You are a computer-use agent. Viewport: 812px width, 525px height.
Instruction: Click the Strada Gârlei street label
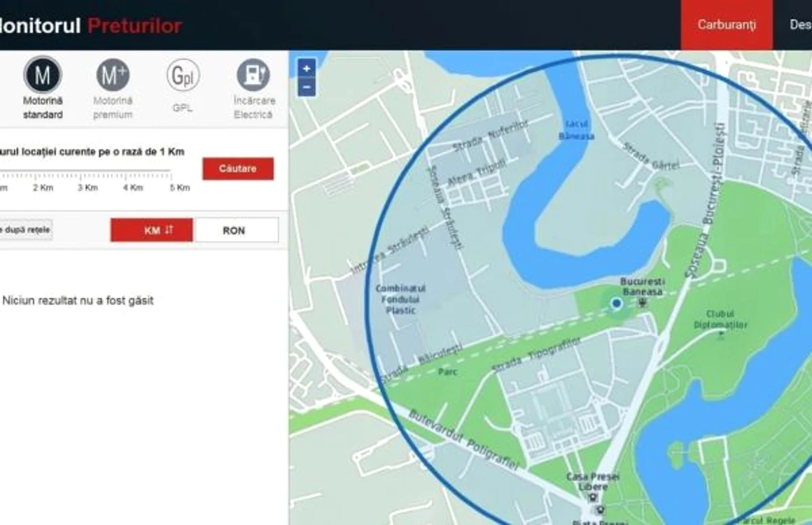pyautogui.click(x=651, y=156)
